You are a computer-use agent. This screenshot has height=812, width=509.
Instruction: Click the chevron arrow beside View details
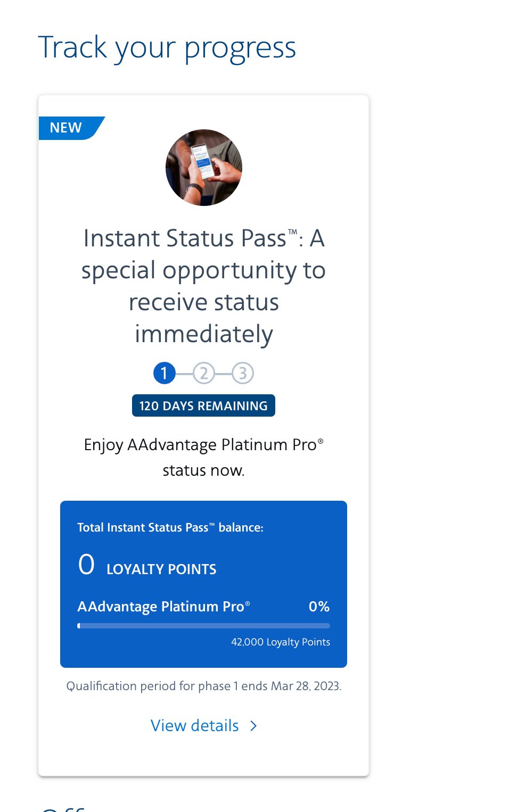pyautogui.click(x=254, y=725)
